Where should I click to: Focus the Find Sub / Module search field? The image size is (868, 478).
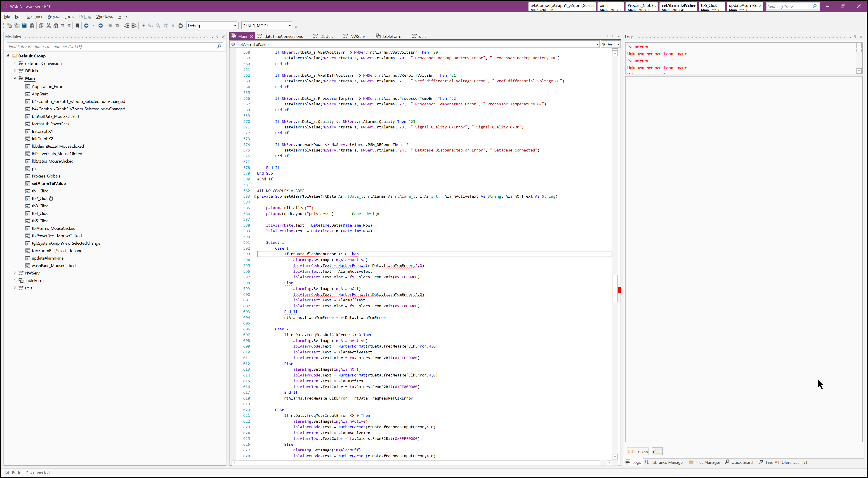pos(111,47)
